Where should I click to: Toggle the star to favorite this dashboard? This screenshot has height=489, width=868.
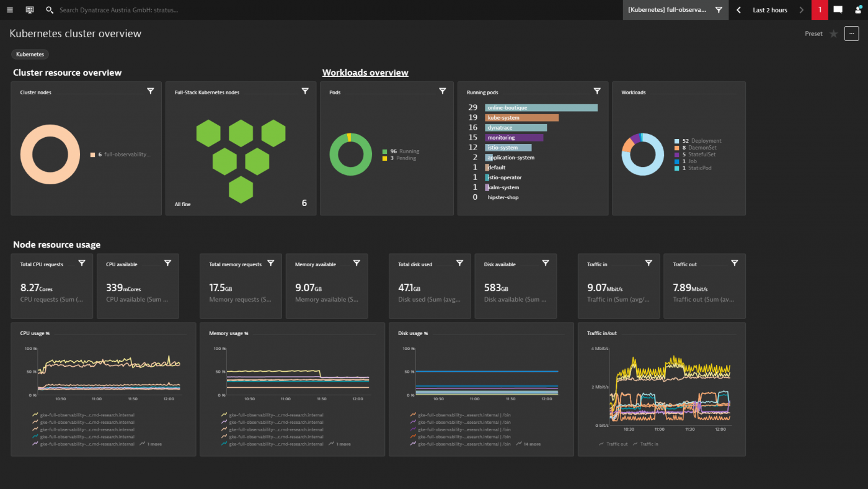(833, 34)
